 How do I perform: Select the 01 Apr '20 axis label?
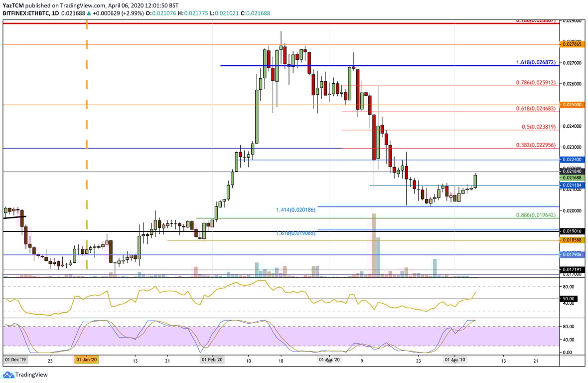pyautogui.click(x=455, y=359)
